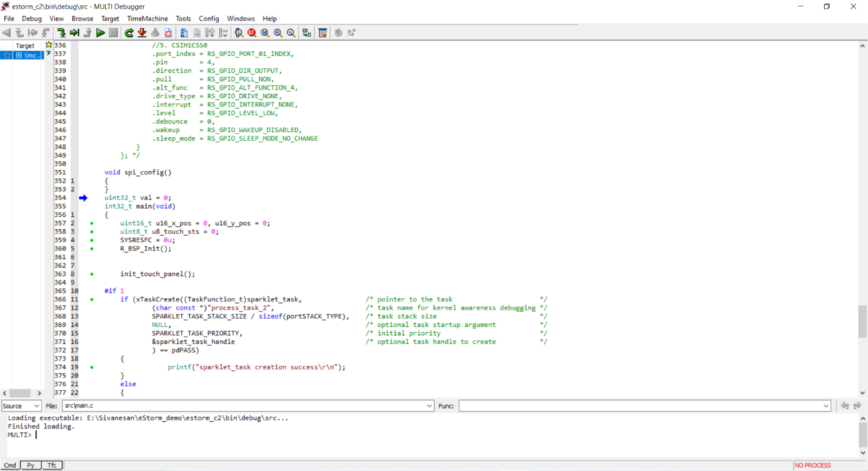Click the source pane scroll-down arrow
This screenshot has height=471, width=868.
[x=863, y=393]
